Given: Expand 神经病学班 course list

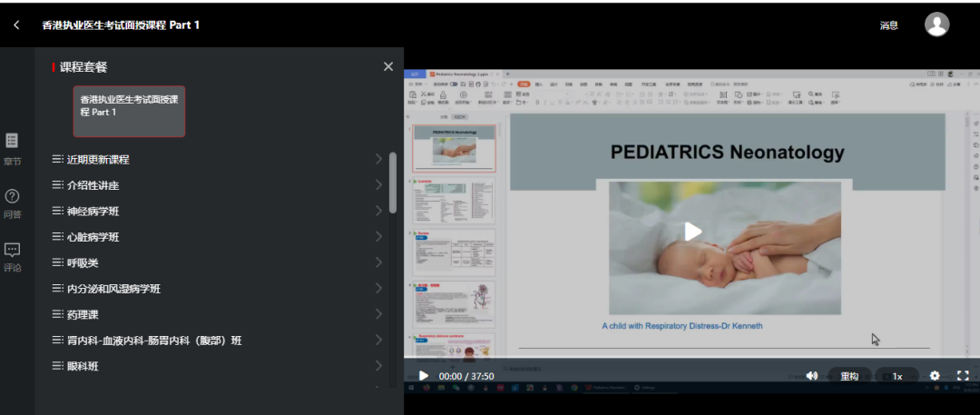Looking at the screenshot, I should tap(218, 212).
